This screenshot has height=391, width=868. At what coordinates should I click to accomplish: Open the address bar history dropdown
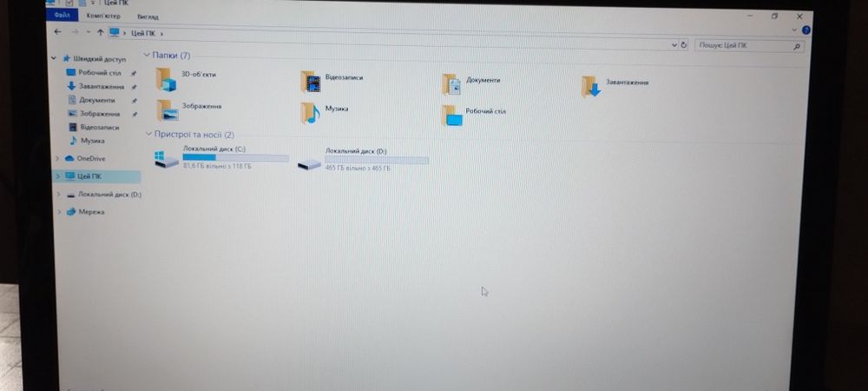click(674, 45)
